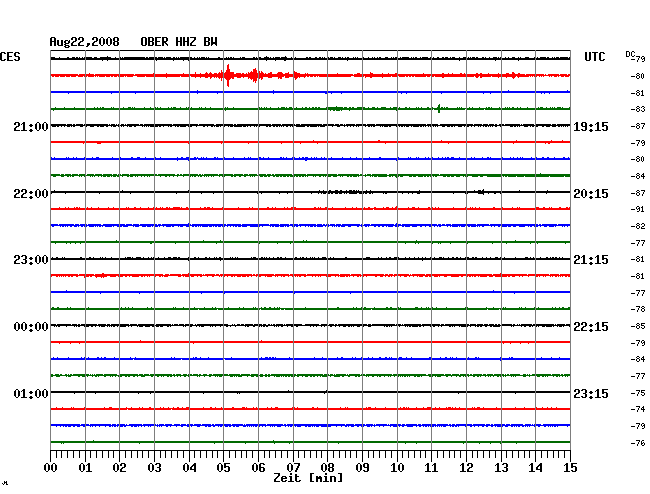Click the large red seismic burst near minute 05
Viewport: 650px width, 494px height.
[228, 75]
